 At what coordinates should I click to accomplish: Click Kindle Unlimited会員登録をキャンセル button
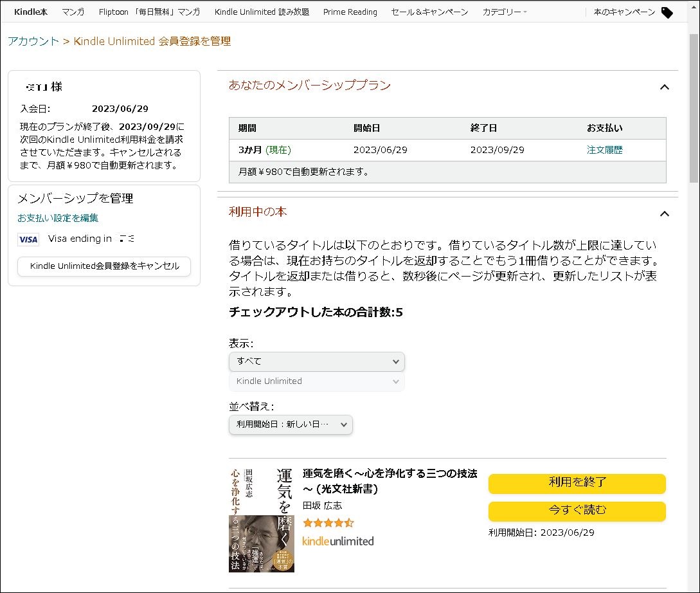pos(104,266)
